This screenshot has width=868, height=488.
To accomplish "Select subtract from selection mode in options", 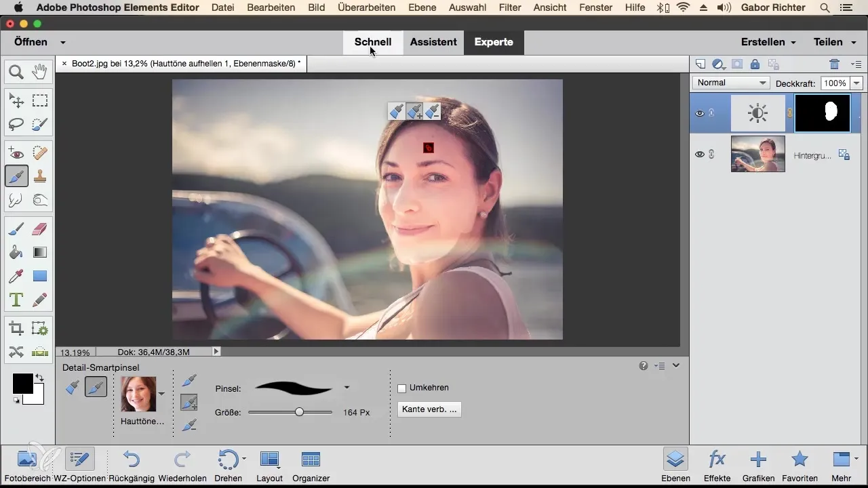I will tap(191, 425).
